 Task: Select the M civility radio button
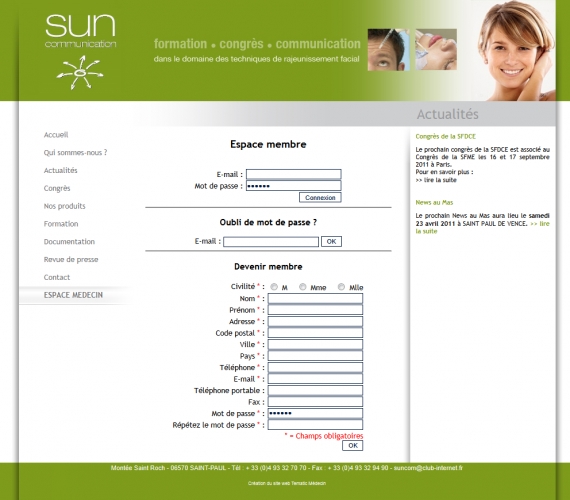point(274,287)
